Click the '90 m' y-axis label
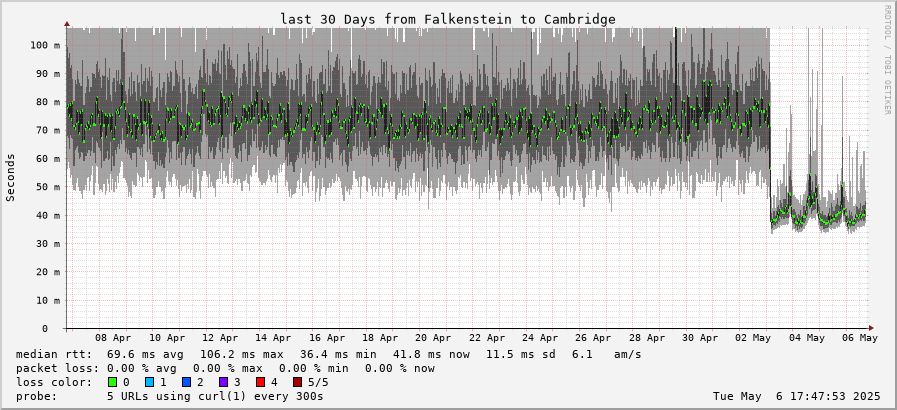This screenshot has height=410, width=897. click(x=47, y=74)
